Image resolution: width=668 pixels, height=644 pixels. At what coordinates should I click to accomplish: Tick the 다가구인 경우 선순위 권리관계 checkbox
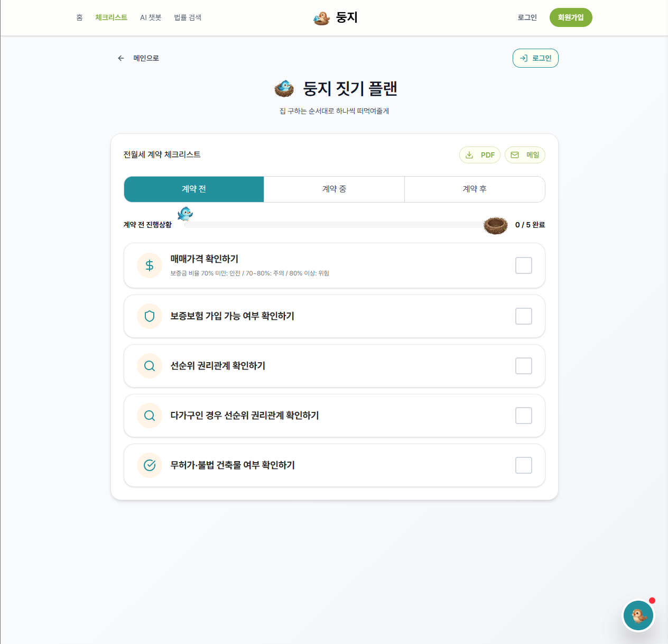(x=524, y=416)
